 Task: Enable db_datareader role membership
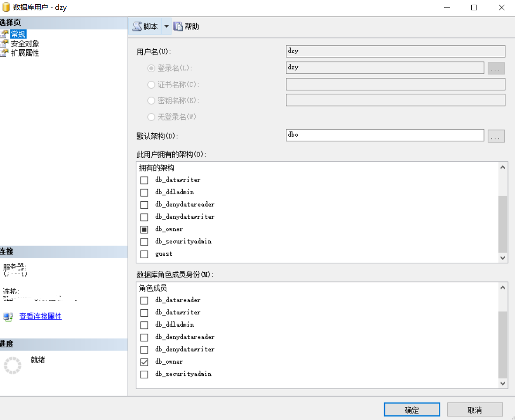tap(144, 300)
